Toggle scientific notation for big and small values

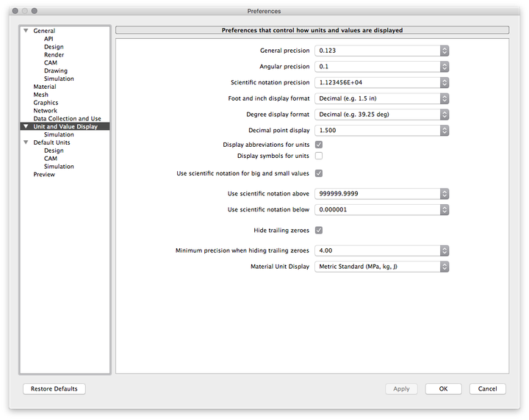point(319,173)
